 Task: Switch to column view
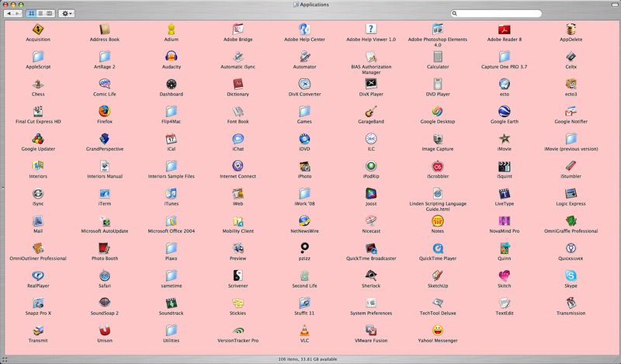coord(50,13)
